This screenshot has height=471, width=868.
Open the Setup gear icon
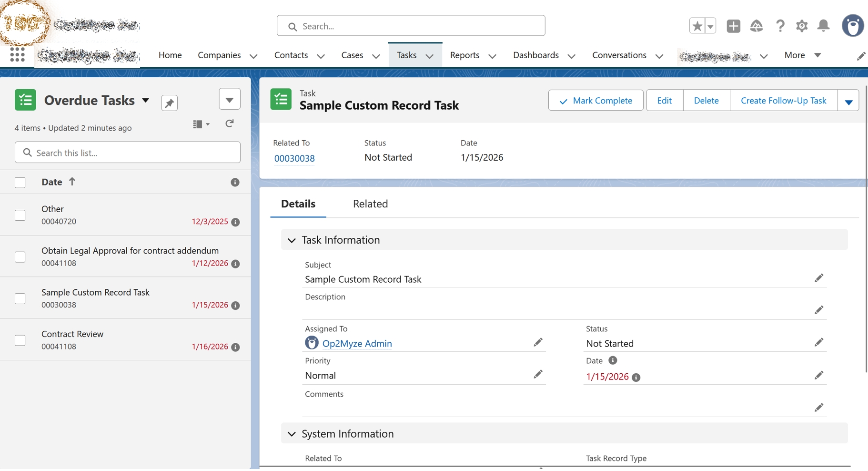pyautogui.click(x=802, y=26)
